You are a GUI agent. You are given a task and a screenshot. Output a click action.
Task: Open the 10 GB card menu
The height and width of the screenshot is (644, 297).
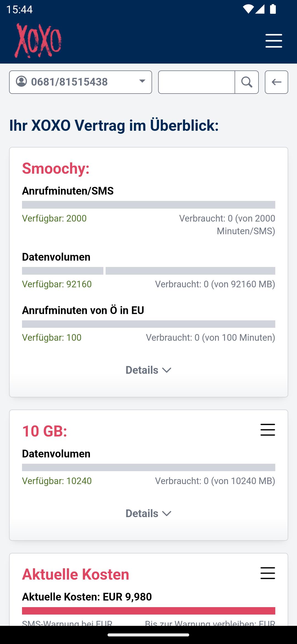268,430
